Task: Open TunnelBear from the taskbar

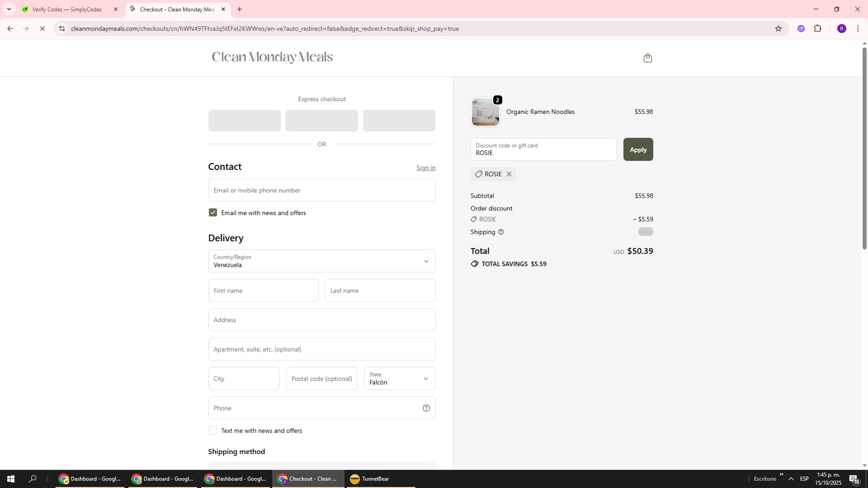Action: [380, 479]
